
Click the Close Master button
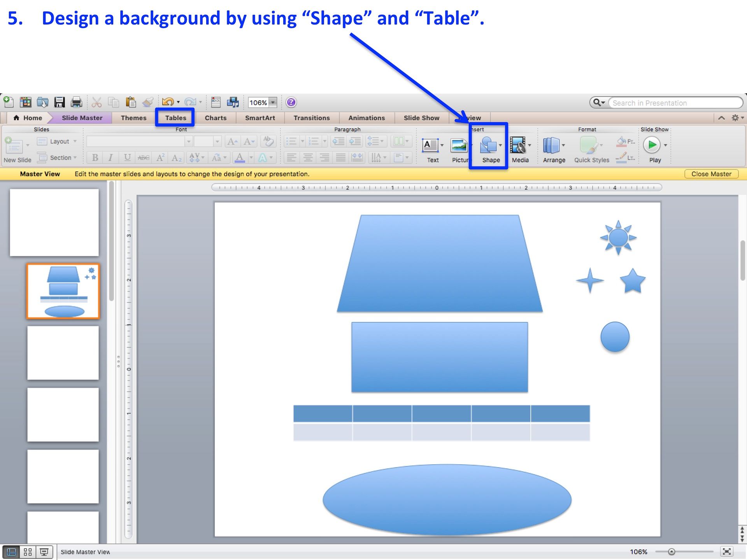tap(711, 174)
